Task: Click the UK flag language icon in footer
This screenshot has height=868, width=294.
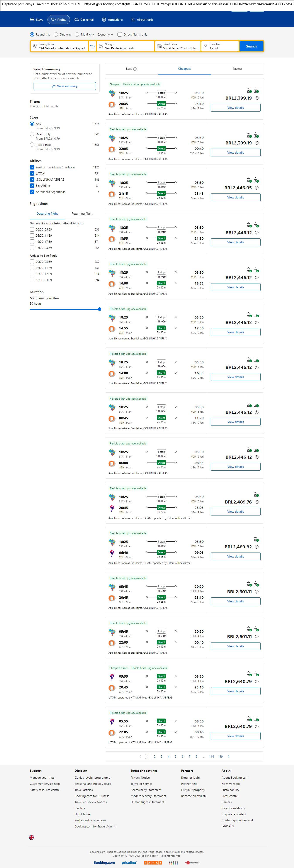Action: coord(32,837)
